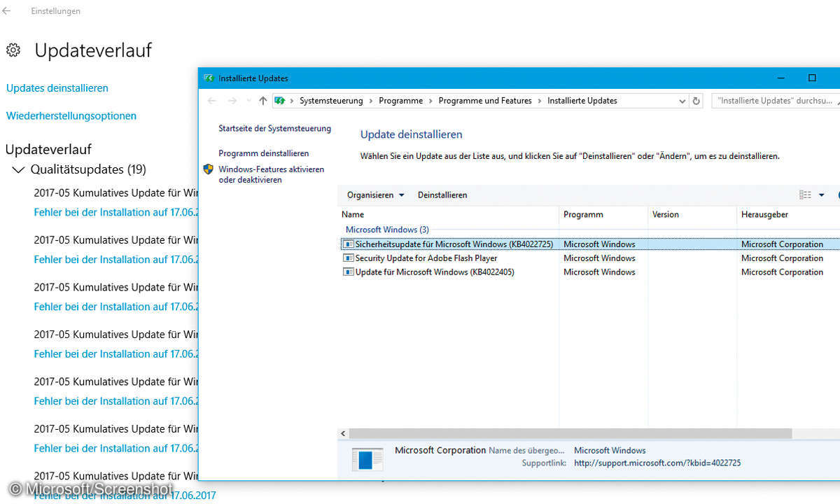
Task: Open Wiederherstellungsoptionen link
Action: point(71,116)
